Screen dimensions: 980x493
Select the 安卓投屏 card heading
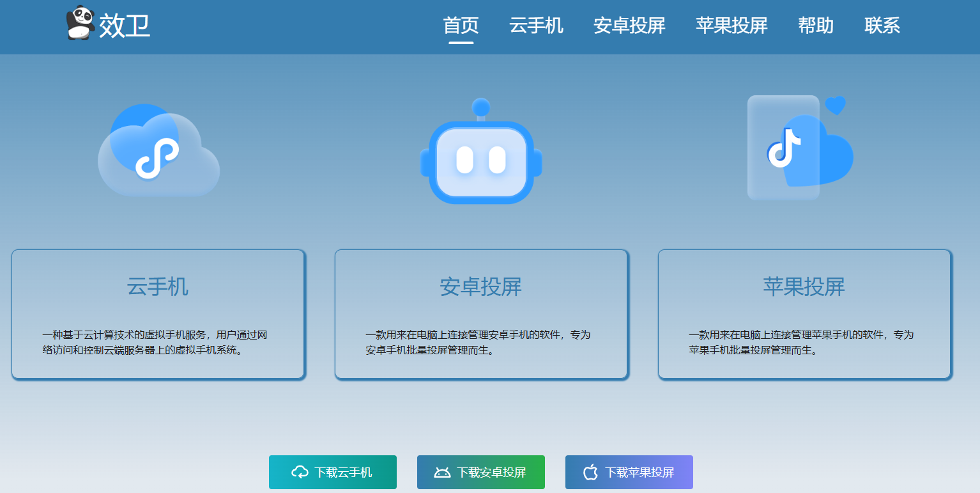pos(481,286)
